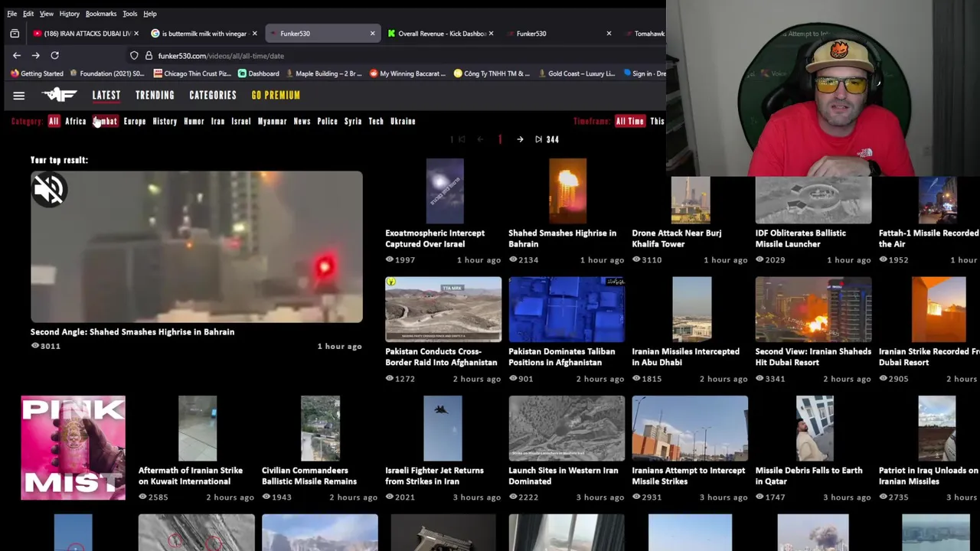Open the TRENDING section
Viewport: 980px width, 551px height.
coord(155,95)
